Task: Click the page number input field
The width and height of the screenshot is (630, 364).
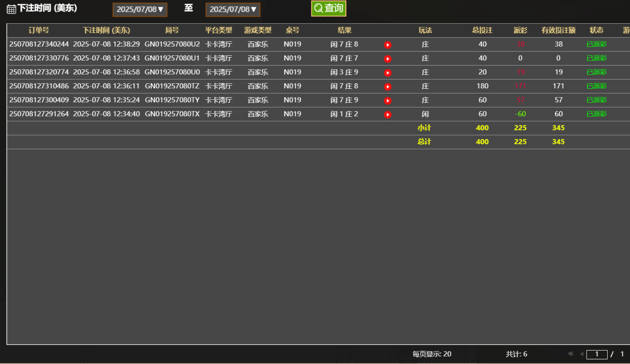Action: (597, 355)
